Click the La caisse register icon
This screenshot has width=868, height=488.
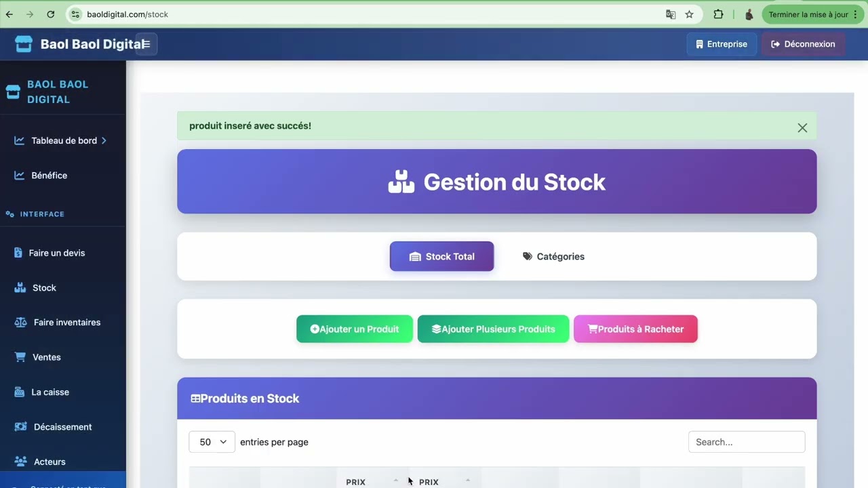click(x=19, y=392)
